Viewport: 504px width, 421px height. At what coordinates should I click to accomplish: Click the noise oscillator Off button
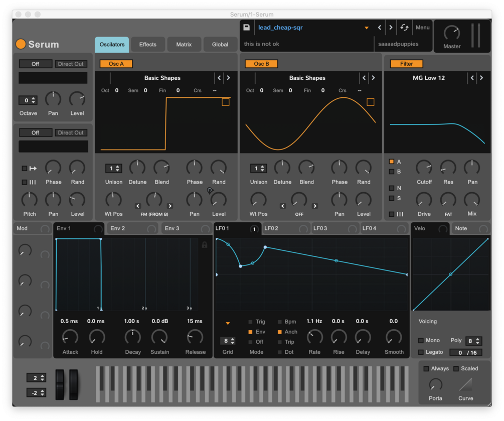(36, 132)
